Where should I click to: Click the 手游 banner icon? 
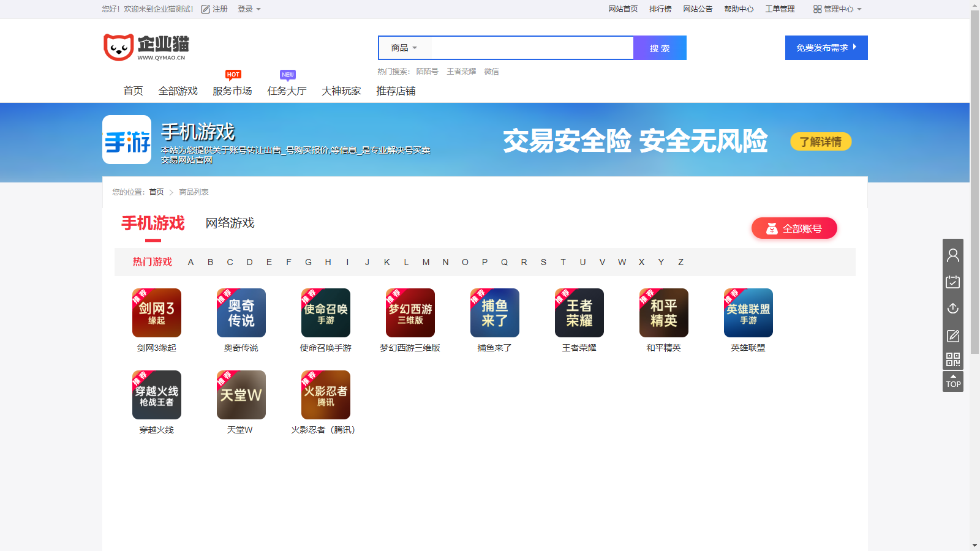[126, 140]
